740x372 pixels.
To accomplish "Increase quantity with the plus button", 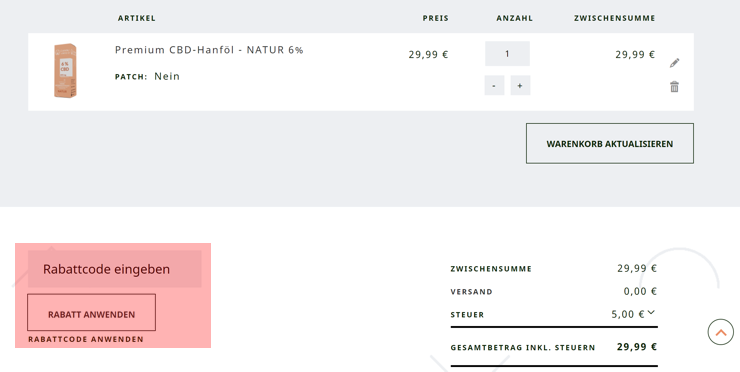I will point(520,85).
